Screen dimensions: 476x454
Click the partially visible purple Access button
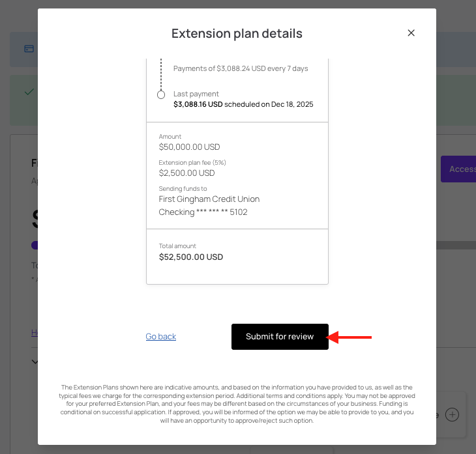[458, 169]
